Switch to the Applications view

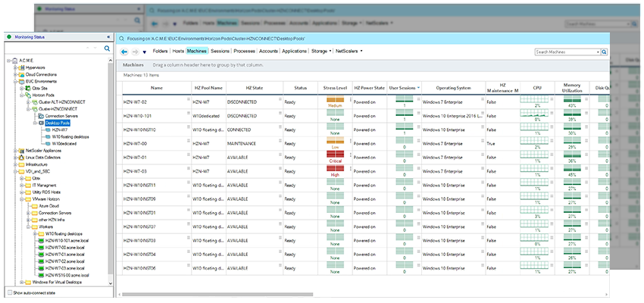(295, 52)
